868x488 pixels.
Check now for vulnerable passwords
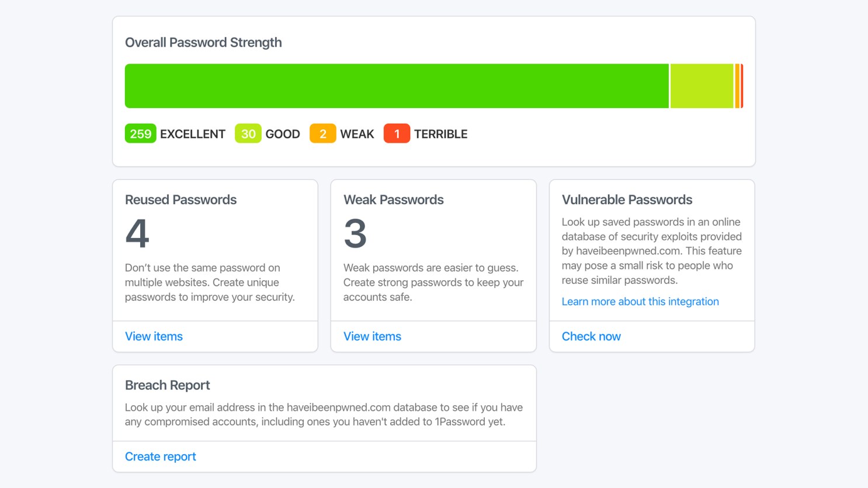coord(591,336)
